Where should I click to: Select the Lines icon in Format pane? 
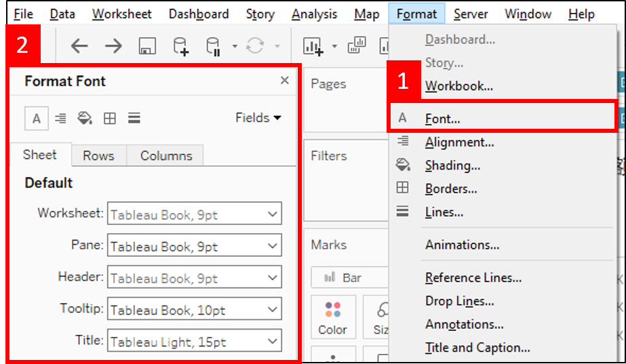pyautogui.click(x=134, y=118)
